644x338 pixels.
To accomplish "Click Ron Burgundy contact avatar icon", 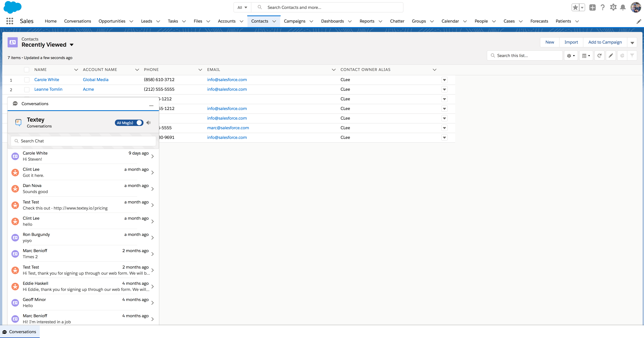I will pyautogui.click(x=15, y=238).
